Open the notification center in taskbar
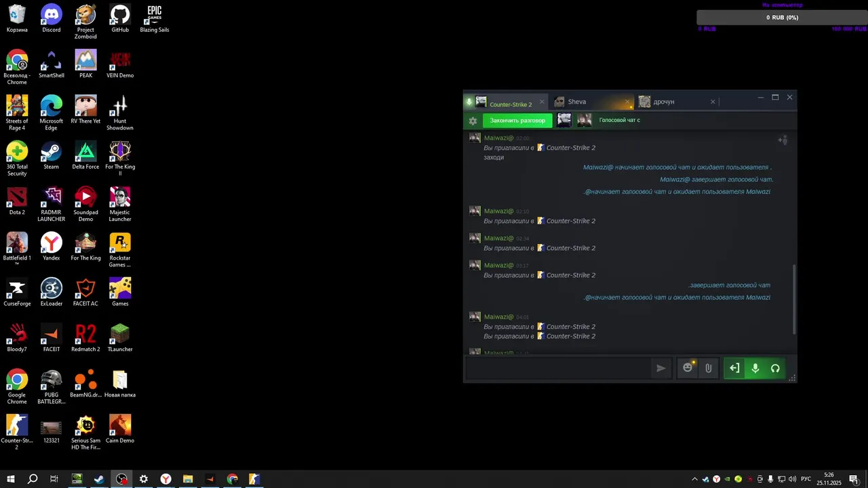The height and width of the screenshot is (488, 868). point(854,479)
